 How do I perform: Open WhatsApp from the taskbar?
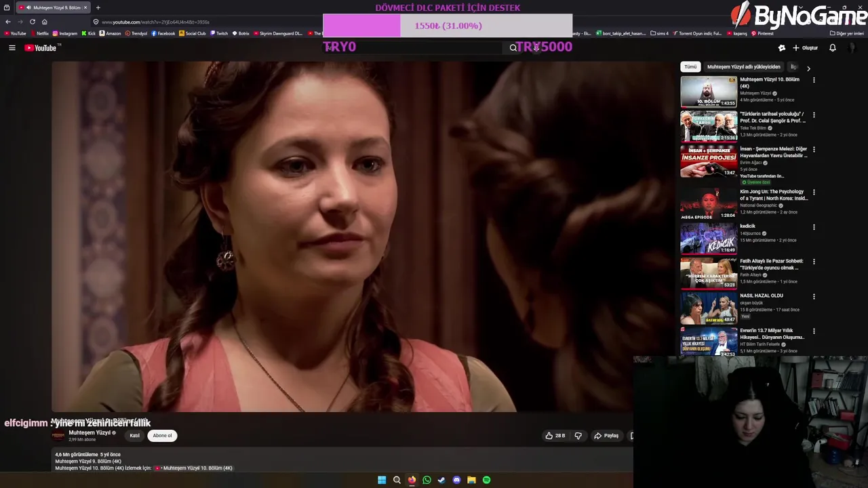pyautogui.click(x=427, y=480)
